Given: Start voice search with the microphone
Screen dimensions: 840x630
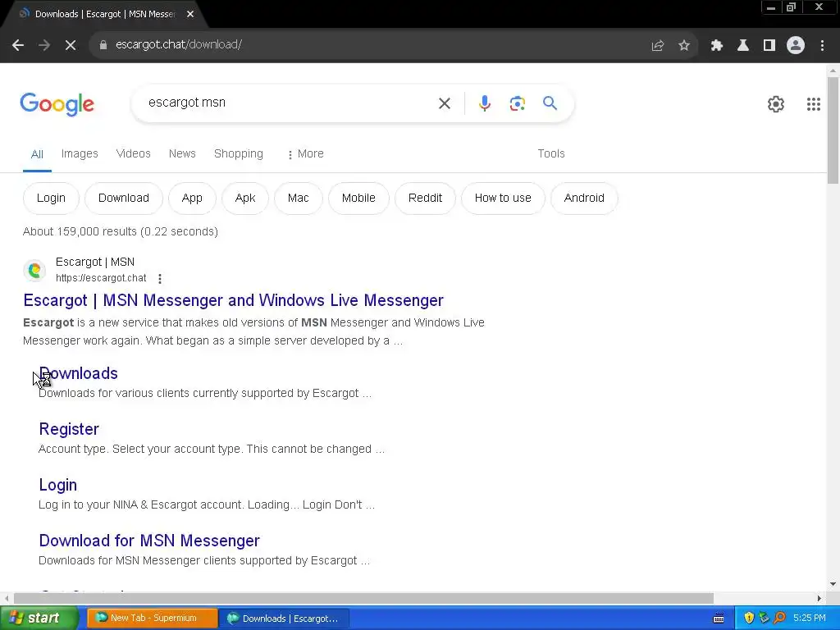Looking at the screenshot, I should tap(484, 103).
